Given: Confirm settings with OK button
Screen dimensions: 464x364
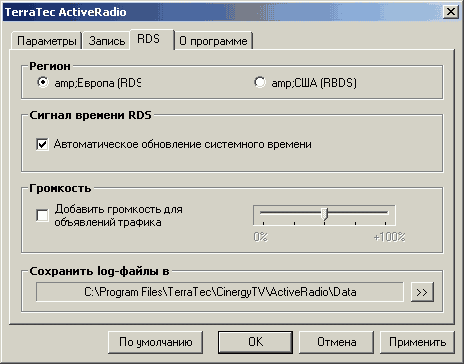Looking at the screenshot, I should click(256, 342).
